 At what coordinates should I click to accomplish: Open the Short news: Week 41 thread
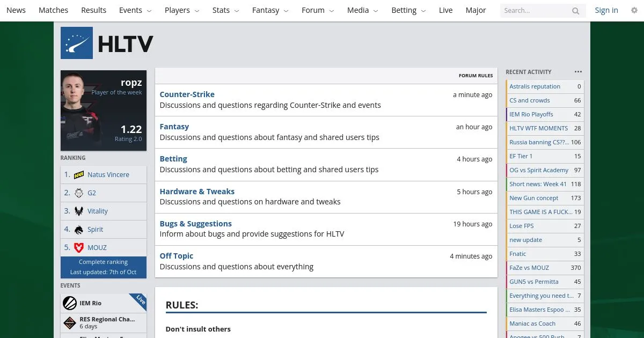[545, 184]
